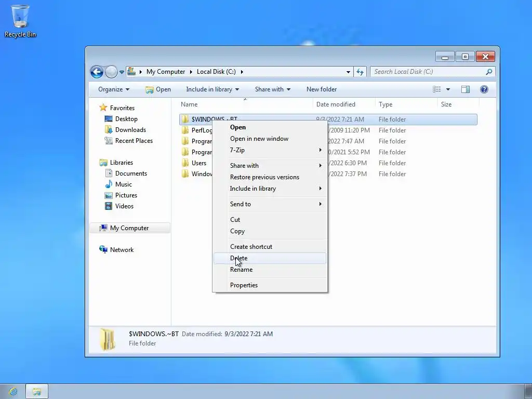
Task: Select Pictures library in navigation pane
Action: (x=121, y=195)
